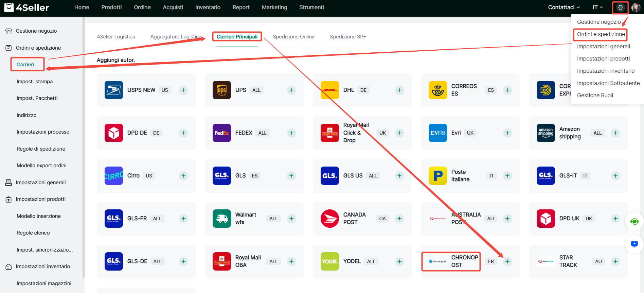
Task: Add GLS ES carrier with plus icon
Action: click(x=291, y=176)
